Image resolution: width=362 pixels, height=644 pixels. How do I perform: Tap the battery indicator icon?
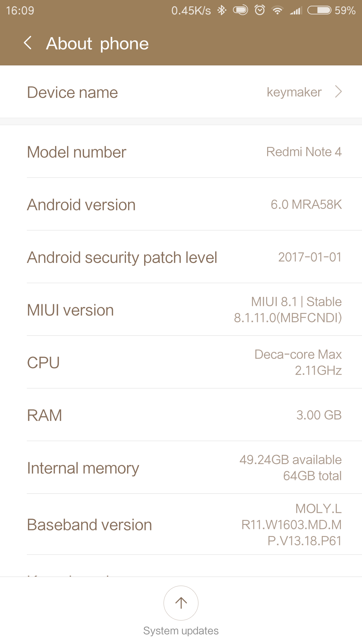(x=319, y=10)
